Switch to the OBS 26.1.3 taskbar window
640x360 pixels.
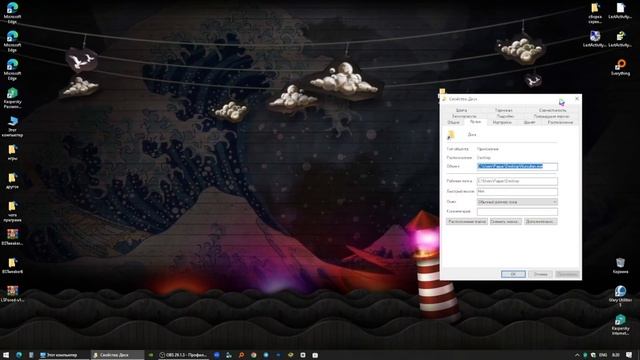point(183,355)
